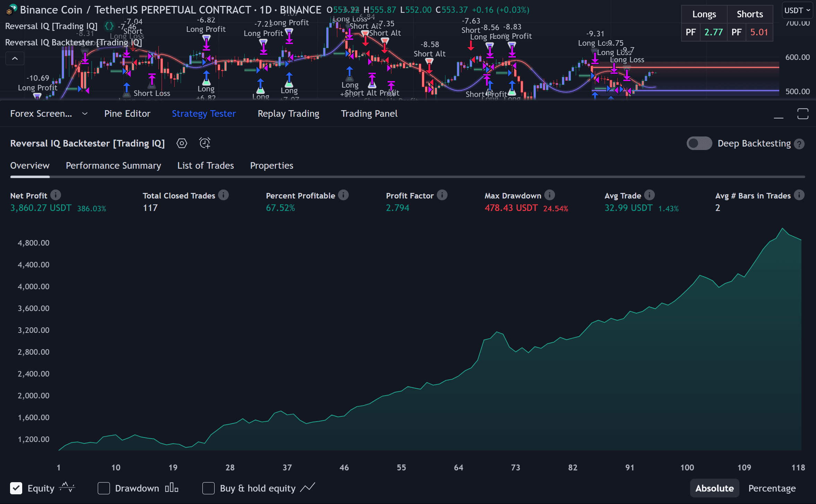
Task: Click Binance Coin / TetherUS chart title
Action: point(171,10)
